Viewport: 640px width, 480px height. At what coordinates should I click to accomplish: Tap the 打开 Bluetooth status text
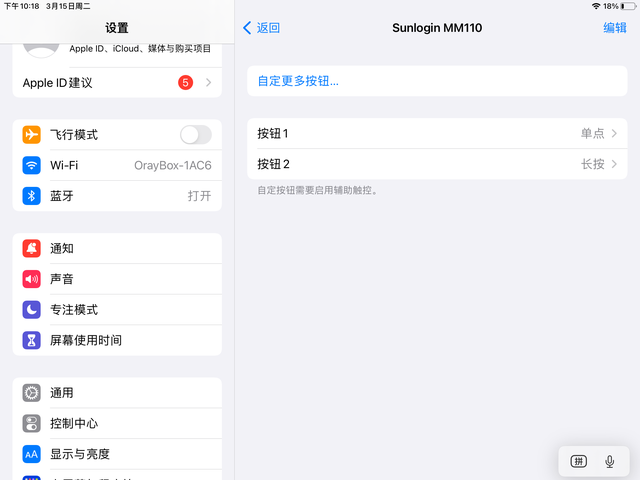199,196
